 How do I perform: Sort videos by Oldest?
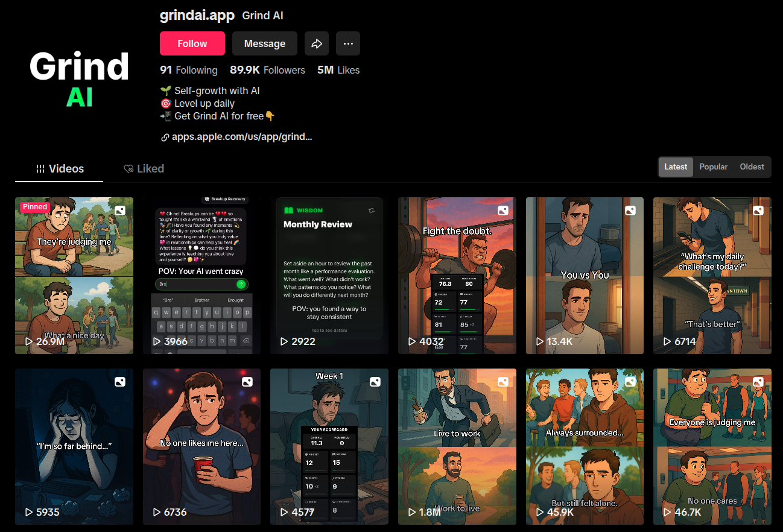click(752, 166)
